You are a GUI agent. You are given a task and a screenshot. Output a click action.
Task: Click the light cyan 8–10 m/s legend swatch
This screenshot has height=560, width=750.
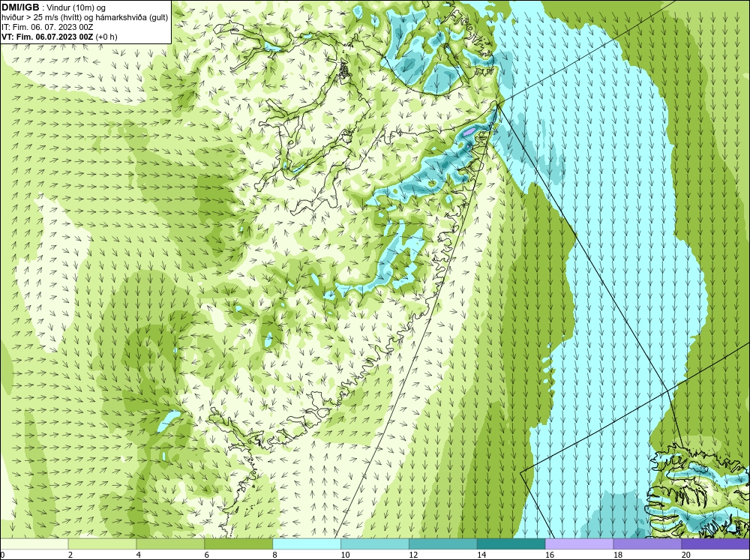click(x=307, y=544)
